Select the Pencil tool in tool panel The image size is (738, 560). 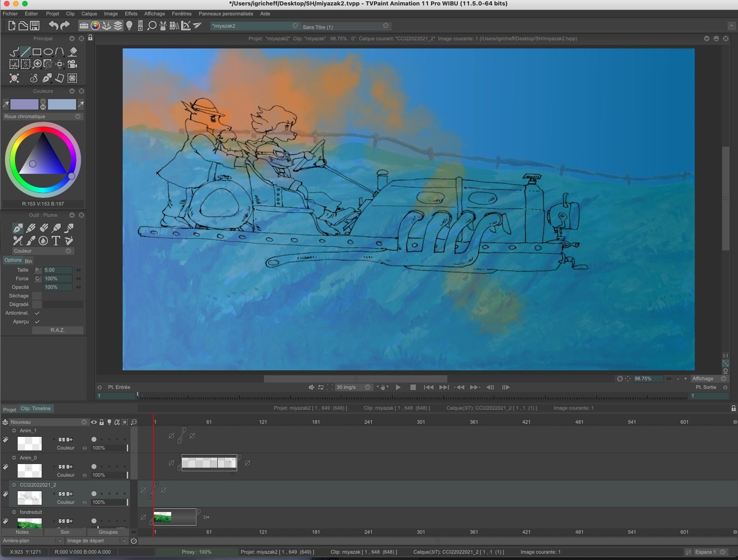pyautogui.click(x=31, y=228)
